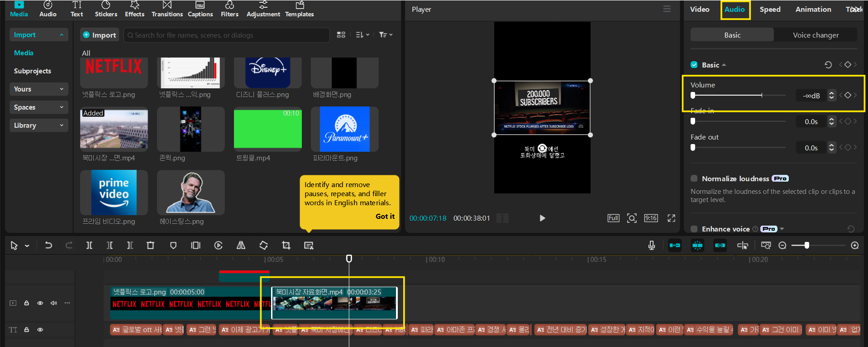Undo the last action

tap(48, 245)
